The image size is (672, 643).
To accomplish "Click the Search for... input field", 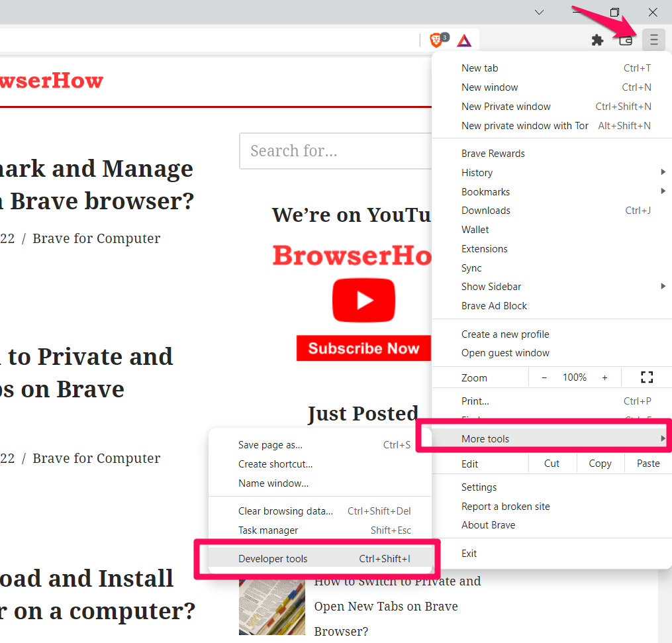I will tap(336, 151).
